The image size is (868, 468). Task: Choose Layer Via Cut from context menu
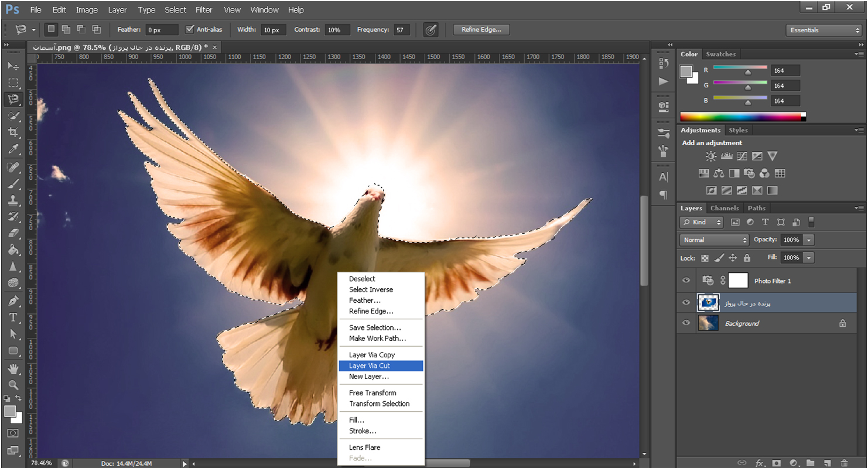pyautogui.click(x=381, y=365)
